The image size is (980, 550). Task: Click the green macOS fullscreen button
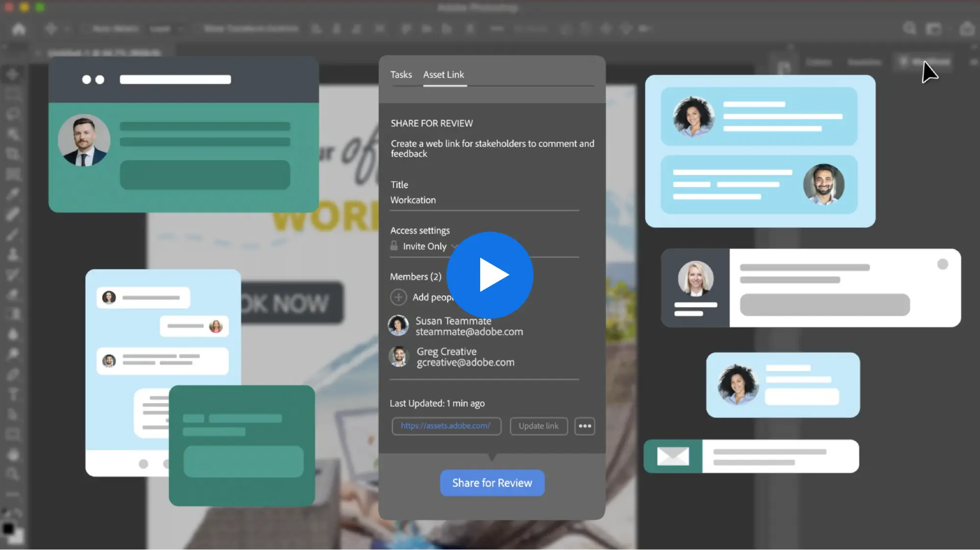(40, 7)
